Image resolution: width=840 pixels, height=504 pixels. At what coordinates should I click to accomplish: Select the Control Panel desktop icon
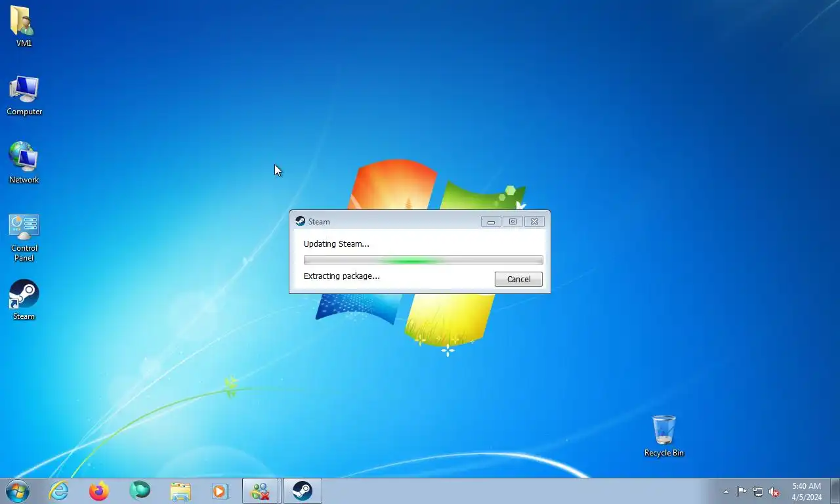pos(24,238)
